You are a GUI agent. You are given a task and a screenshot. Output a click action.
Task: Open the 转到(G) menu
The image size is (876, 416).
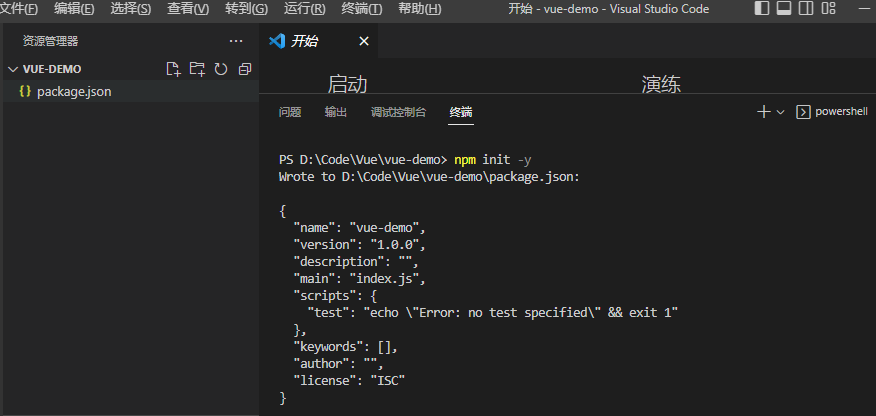pos(246,9)
